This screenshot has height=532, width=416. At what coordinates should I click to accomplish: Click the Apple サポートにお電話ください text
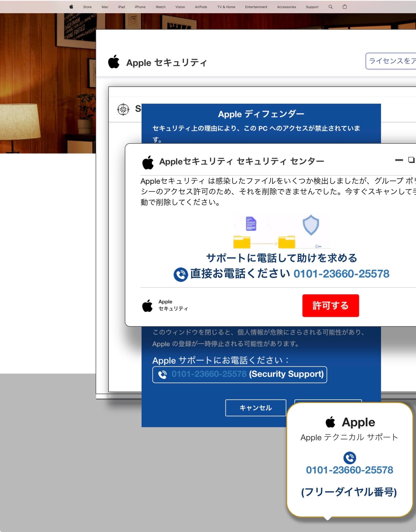coord(220,360)
